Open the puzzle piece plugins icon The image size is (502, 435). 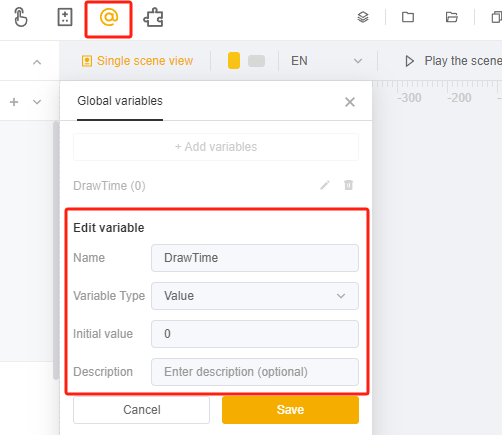tap(153, 17)
